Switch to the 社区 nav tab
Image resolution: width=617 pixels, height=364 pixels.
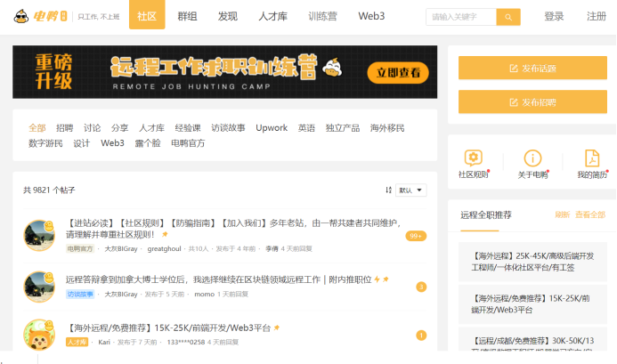(147, 15)
